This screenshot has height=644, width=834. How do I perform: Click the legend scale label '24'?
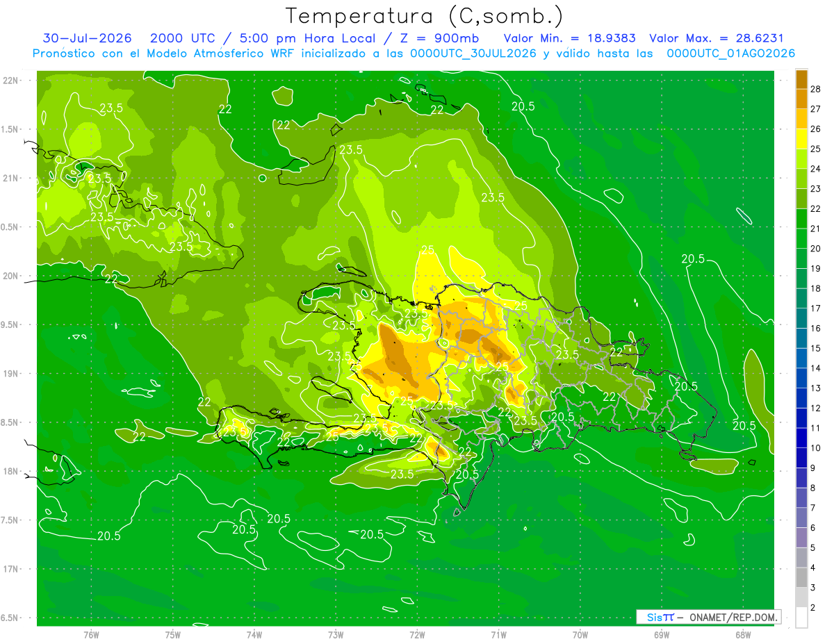815,169
